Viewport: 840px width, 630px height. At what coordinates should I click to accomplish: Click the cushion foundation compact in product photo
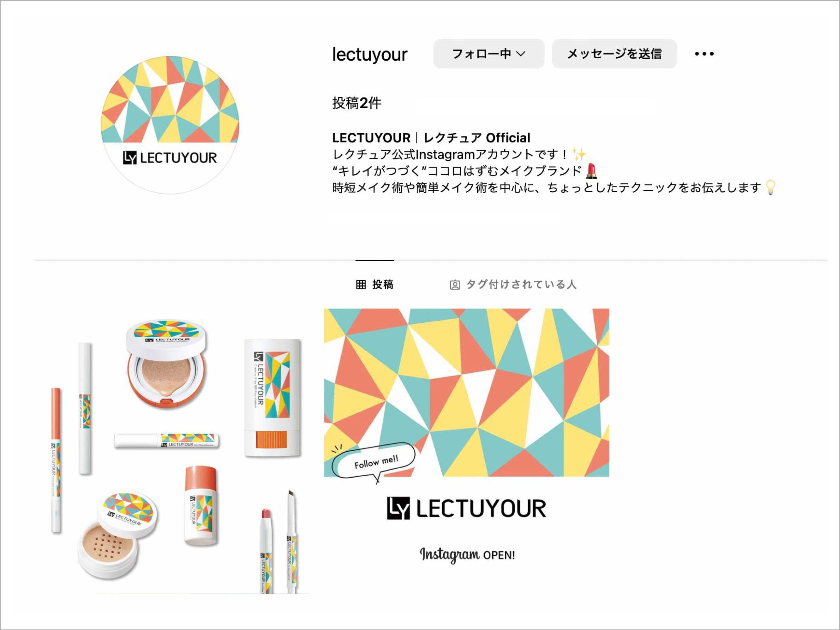167,364
